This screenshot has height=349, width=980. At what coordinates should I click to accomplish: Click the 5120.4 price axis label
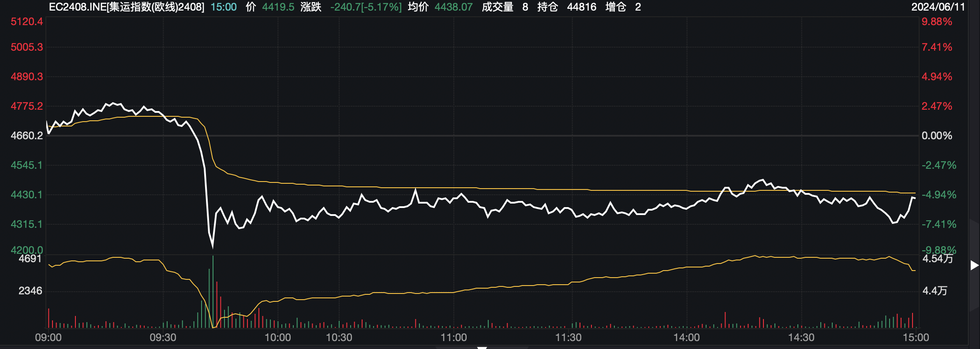[27, 22]
